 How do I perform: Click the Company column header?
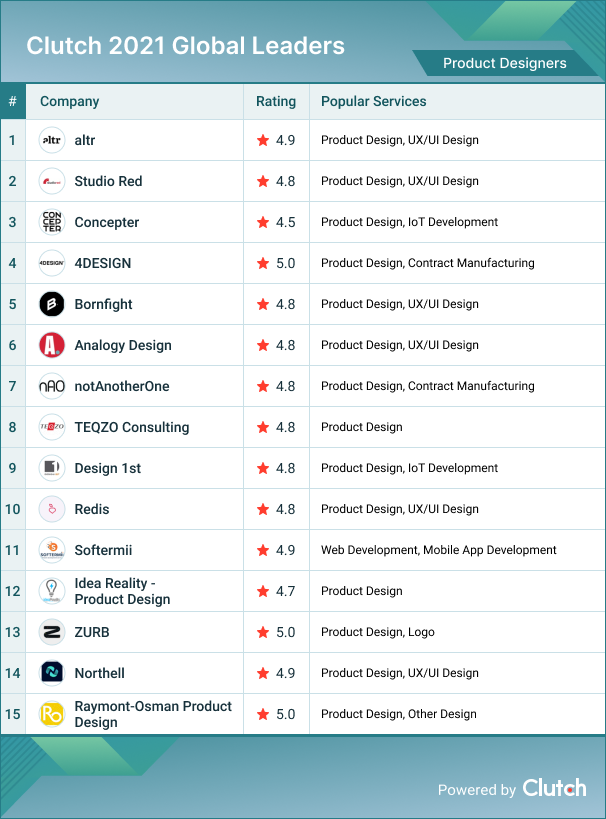click(69, 101)
